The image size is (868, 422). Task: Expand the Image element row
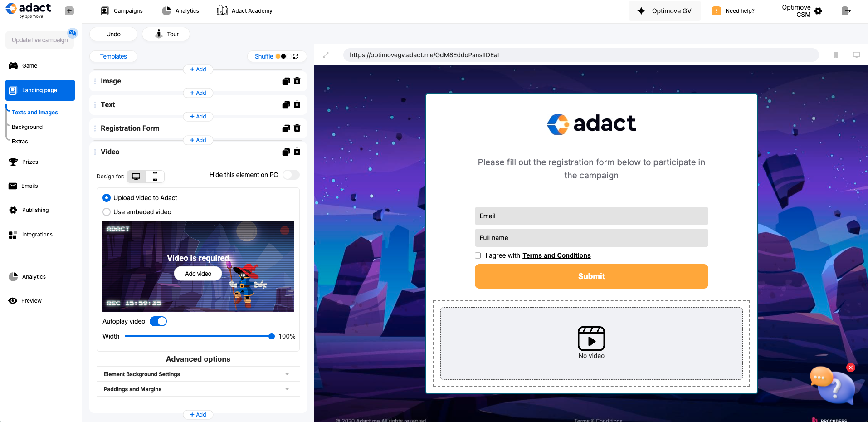point(198,81)
